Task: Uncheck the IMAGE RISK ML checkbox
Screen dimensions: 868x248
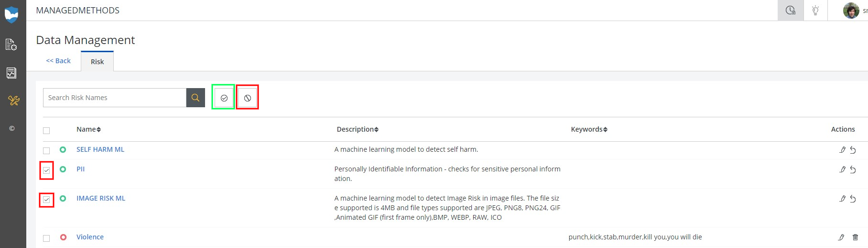Action: click(46, 200)
